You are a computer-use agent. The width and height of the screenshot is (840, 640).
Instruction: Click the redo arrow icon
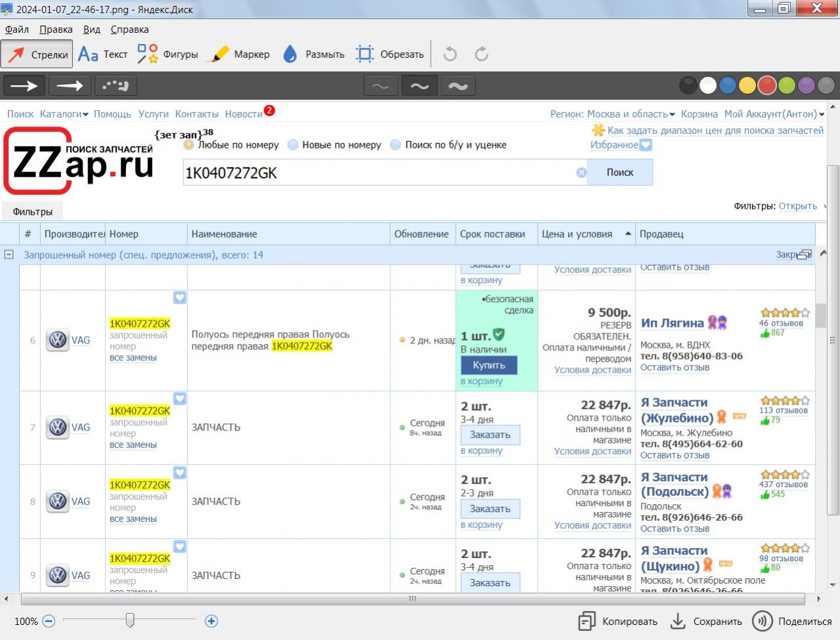pos(481,54)
